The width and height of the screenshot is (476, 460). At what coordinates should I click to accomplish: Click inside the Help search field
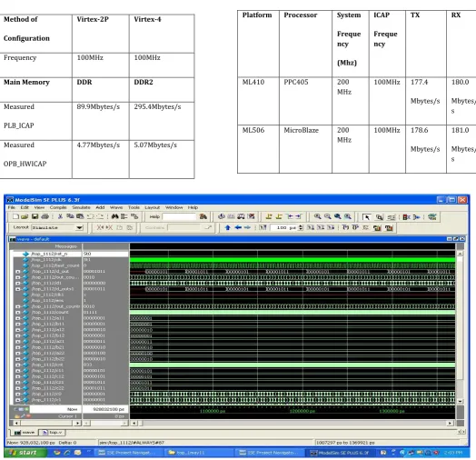[x=179, y=216]
